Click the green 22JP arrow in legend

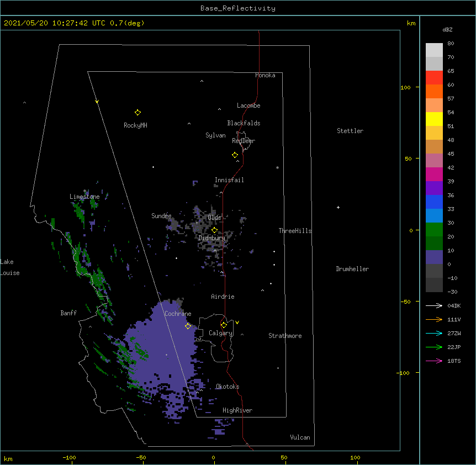tap(434, 347)
